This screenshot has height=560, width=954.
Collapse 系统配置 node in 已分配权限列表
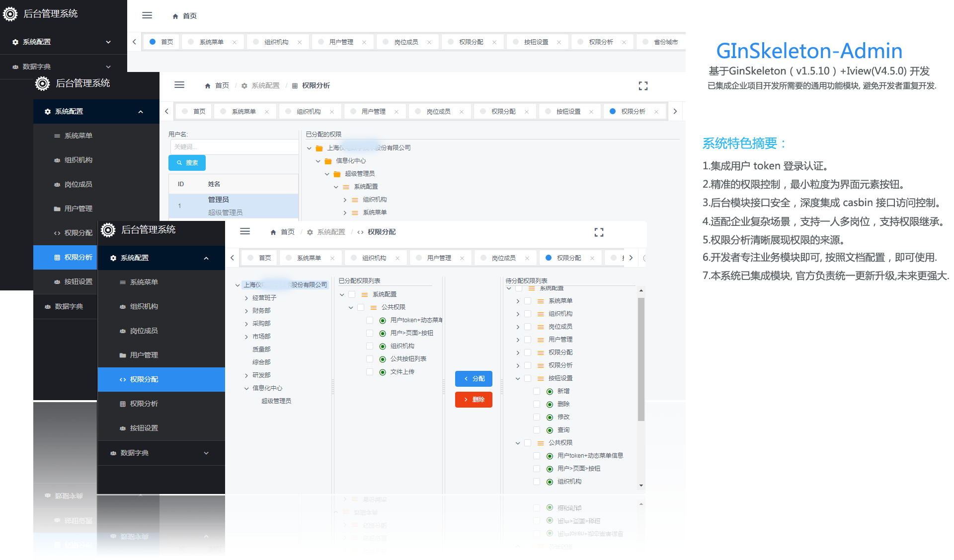342,294
